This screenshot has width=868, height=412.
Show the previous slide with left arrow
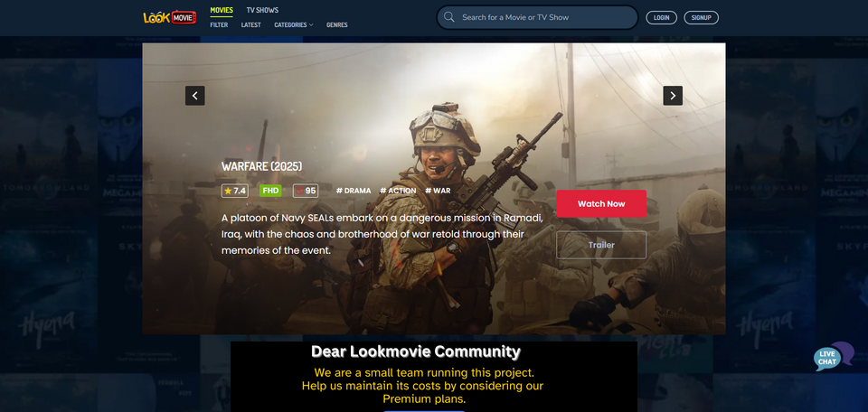195,96
